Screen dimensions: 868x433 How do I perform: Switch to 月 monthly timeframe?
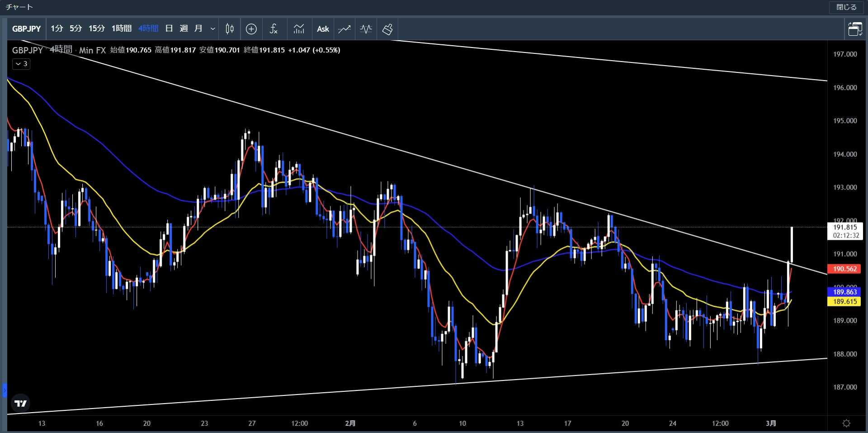point(198,29)
